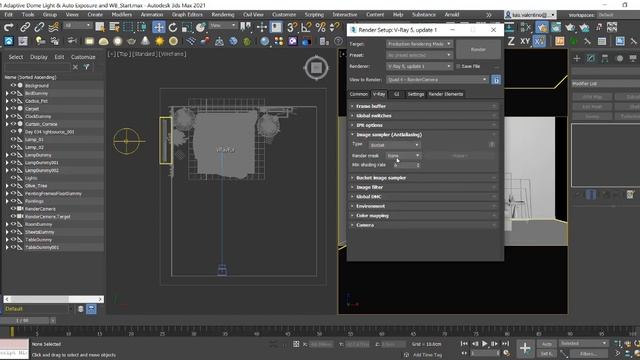Toggle visibility of Lamp_01
Image resolution: width=640 pixels, height=360 pixels.
tap(13, 139)
